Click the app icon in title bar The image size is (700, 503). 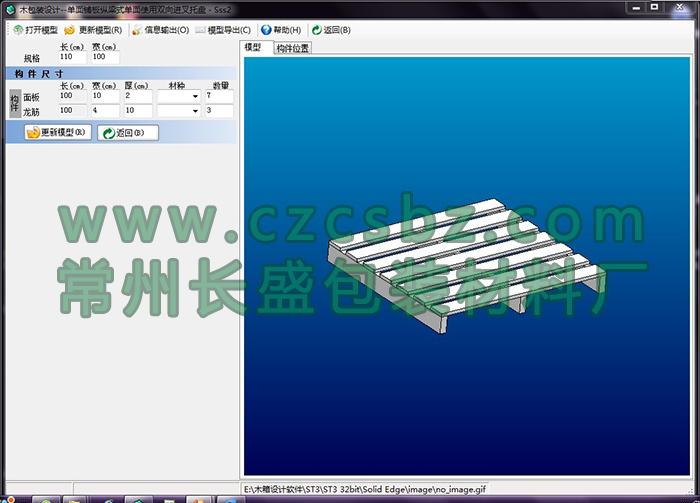point(10,9)
